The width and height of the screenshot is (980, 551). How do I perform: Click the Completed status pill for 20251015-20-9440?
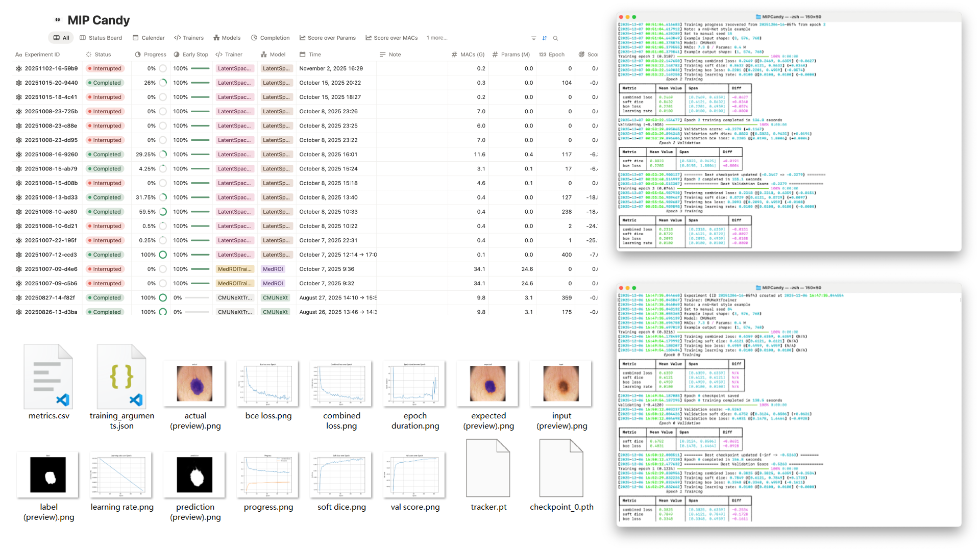tap(105, 82)
